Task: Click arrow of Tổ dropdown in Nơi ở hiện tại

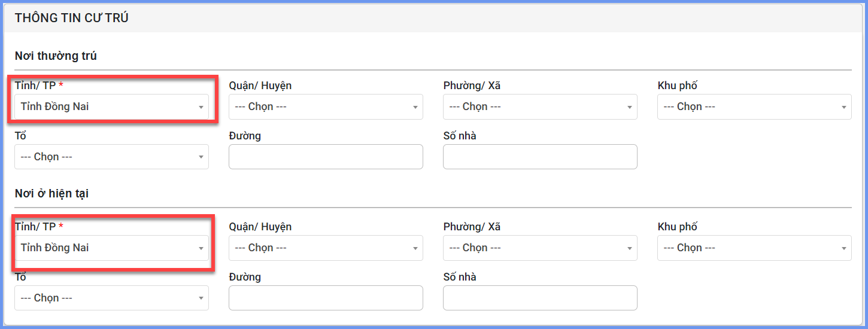Action: [x=201, y=298]
